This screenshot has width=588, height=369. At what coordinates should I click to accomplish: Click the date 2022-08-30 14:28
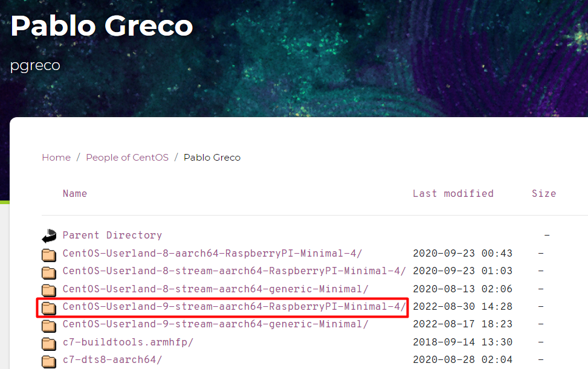[462, 306]
